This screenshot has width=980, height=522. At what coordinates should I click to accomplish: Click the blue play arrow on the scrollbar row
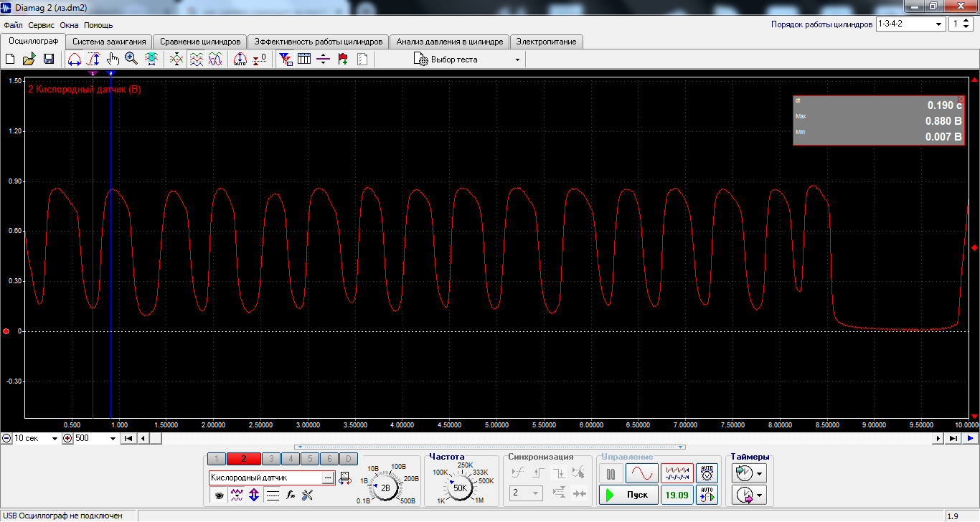[x=971, y=438]
